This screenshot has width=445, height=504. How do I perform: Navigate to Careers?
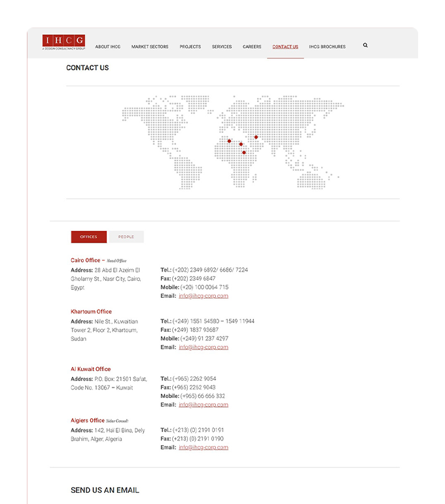(252, 46)
